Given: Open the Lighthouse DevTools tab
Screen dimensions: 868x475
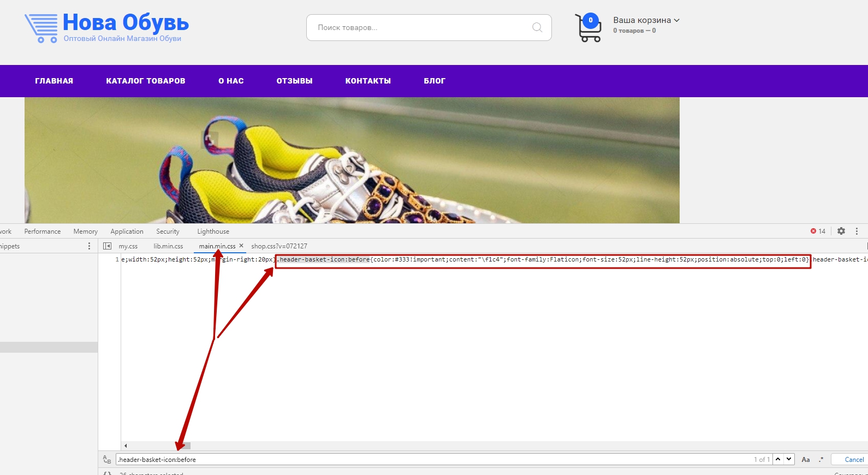Looking at the screenshot, I should (213, 231).
